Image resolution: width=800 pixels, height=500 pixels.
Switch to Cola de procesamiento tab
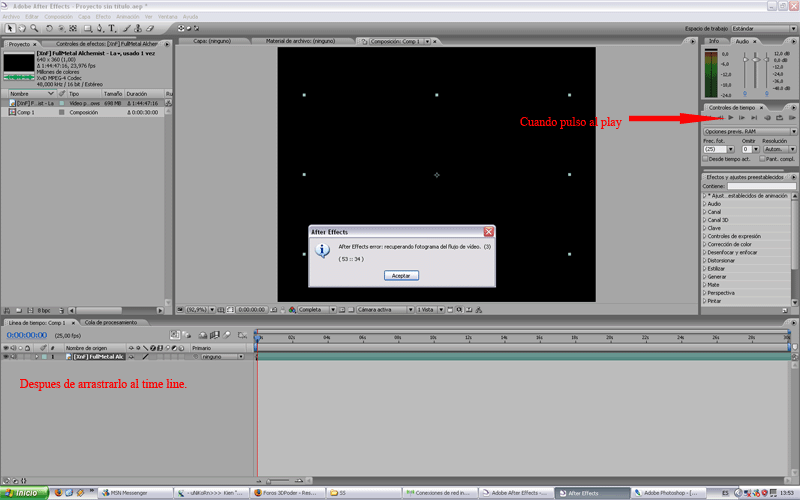(x=111, y=322)
